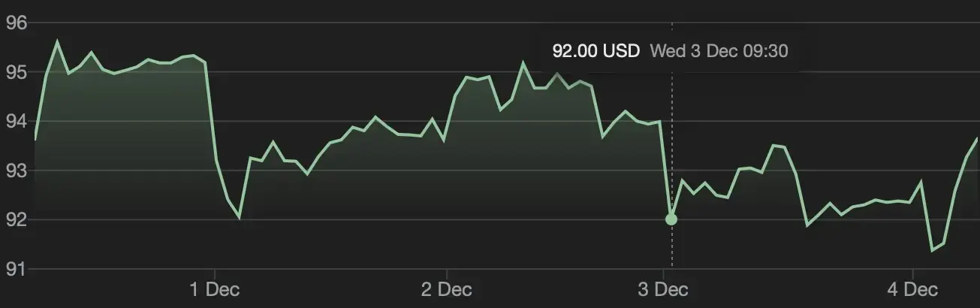The width and height of the screenshot is (980, 308).
Task: Click the 92 price axis label
Action: click(x=17, y=220)
